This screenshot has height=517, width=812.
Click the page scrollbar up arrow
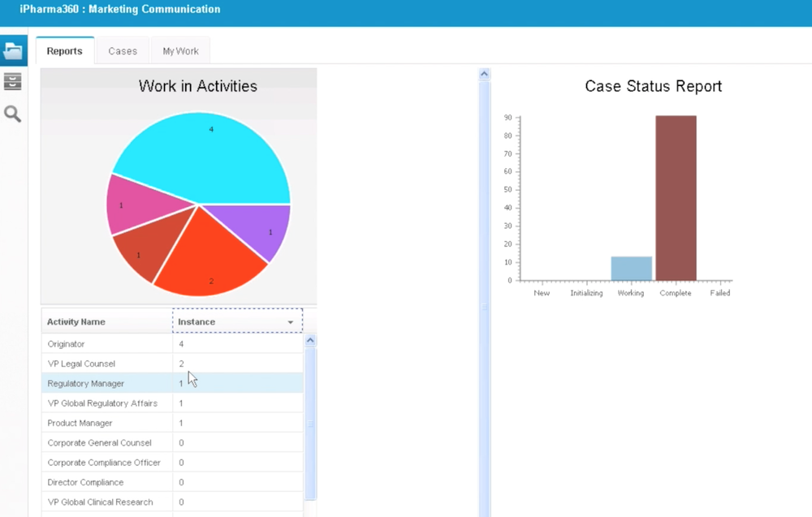click(484, 72)
